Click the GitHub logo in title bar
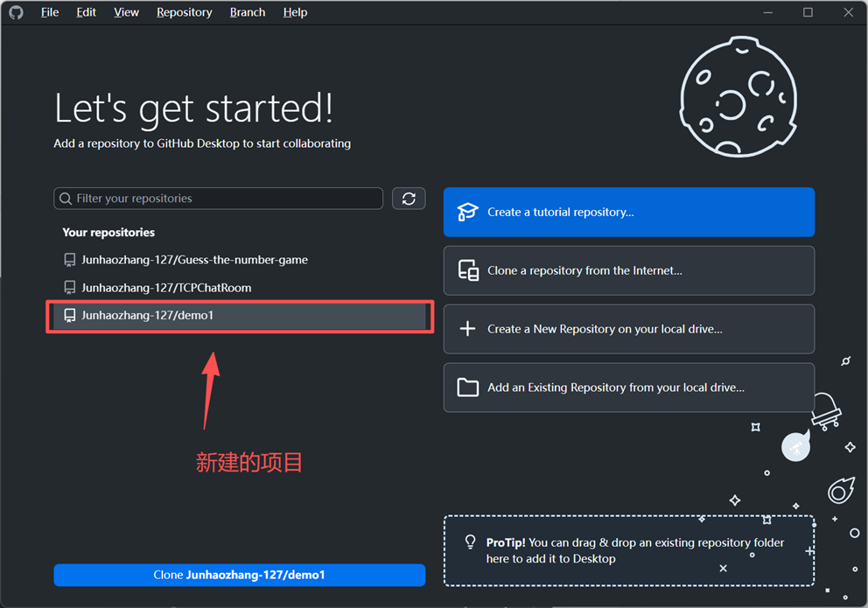The width and height of the screenshot is (868, 608). pyautogui.click(x=16, y=12)
